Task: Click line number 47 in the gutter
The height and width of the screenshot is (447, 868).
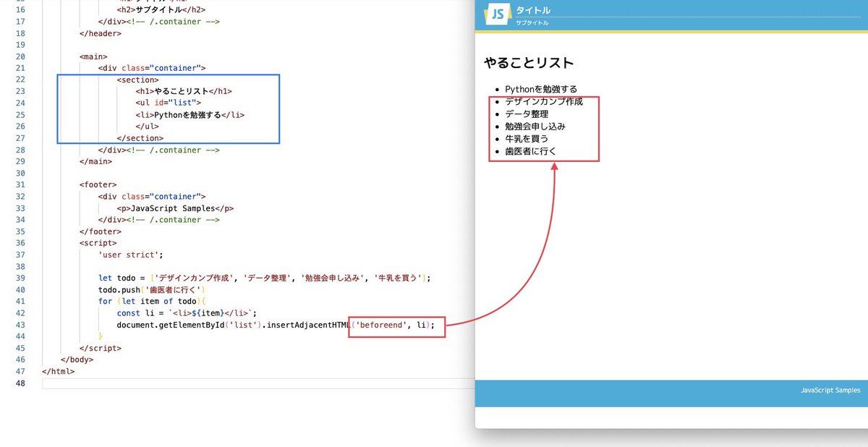Action: click(x=20, y=371)
